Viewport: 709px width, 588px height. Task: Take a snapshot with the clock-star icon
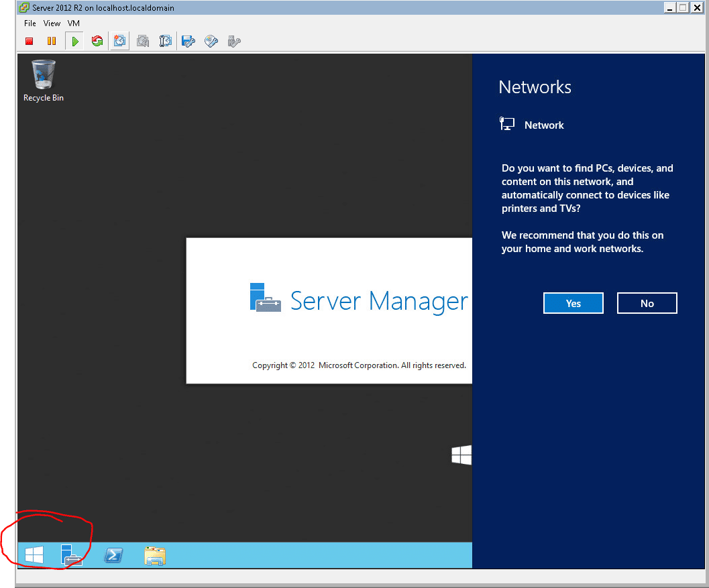point(119,42)
